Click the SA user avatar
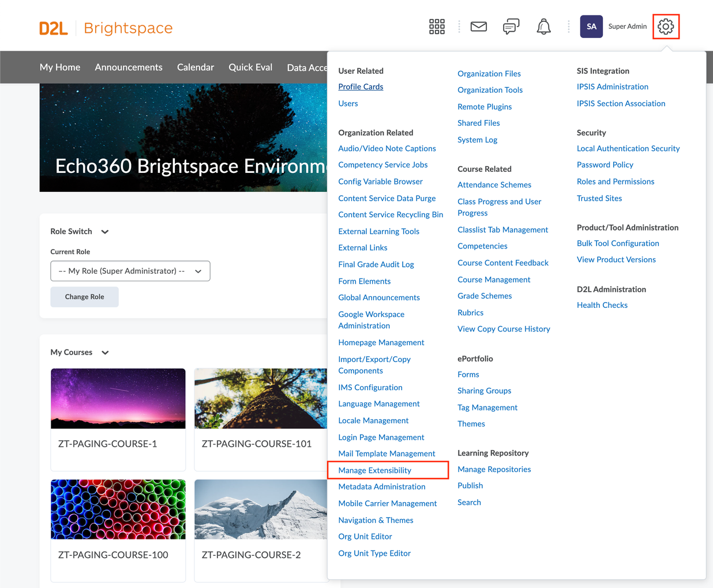Image resolution: width=713 pixels, height=588 pixels. coord(591,27)
